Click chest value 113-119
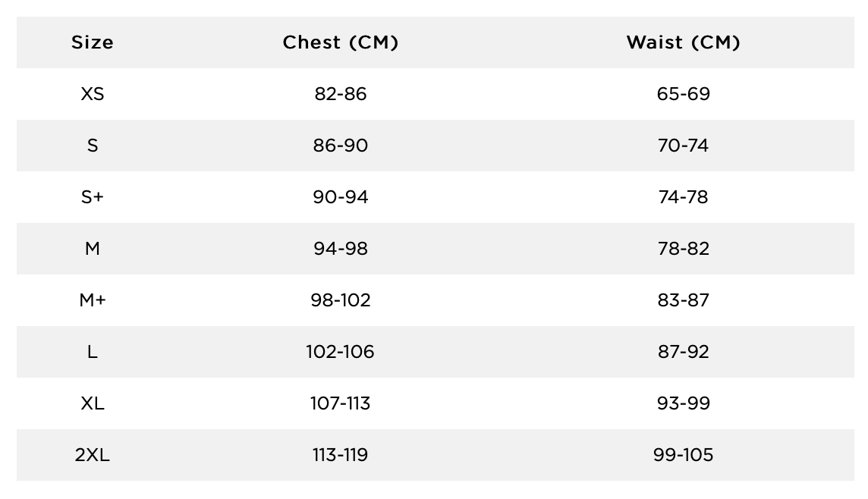This screenshot has width=868, height=499. [x=341, y=455]
